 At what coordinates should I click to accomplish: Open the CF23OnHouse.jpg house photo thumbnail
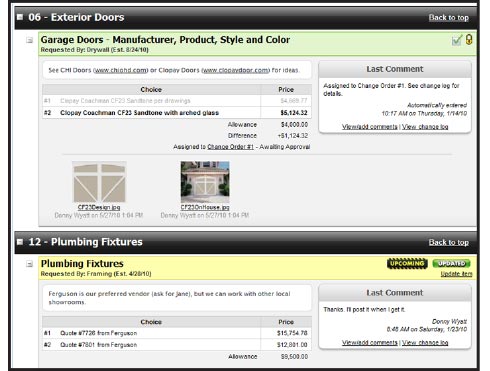(x=205, y=182)
